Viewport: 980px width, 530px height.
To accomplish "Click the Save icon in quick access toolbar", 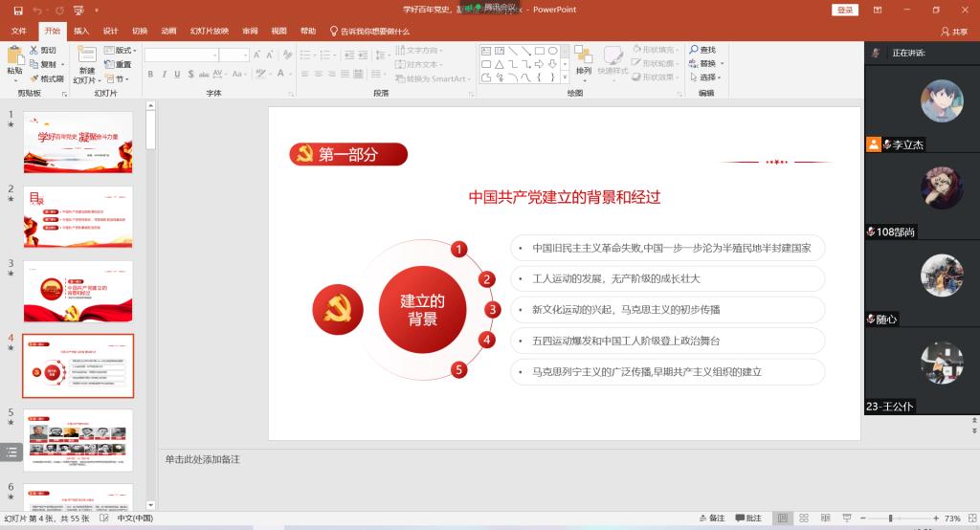I will [17, 10].
